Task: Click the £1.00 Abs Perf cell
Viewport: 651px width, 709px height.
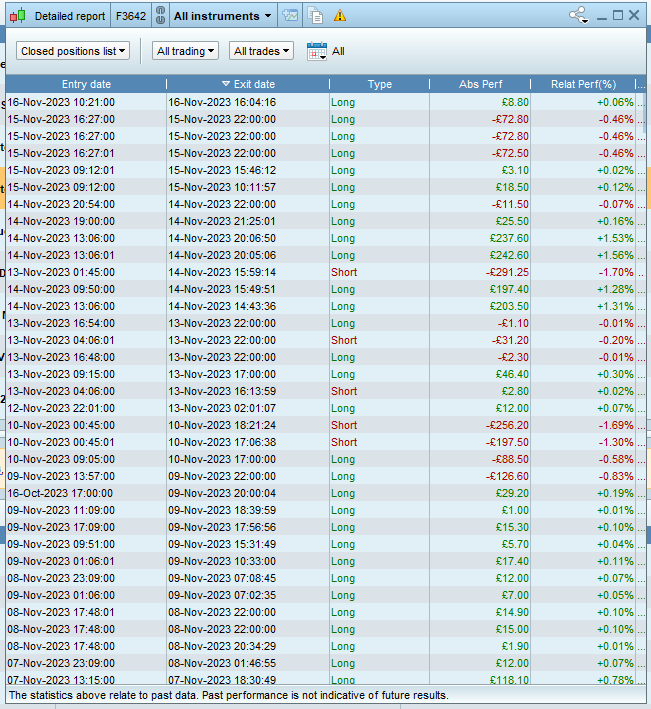Action: [515, 510]
